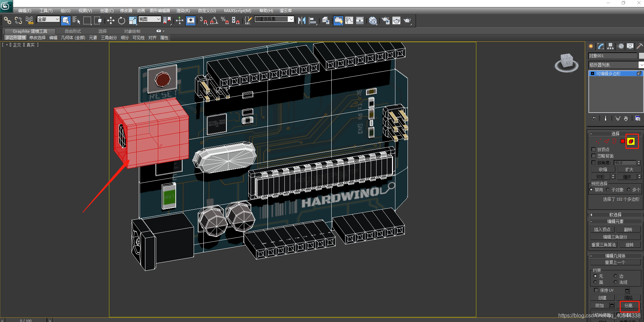
Task: Activate the Select and Scale tool
Action: coord(132,21)
